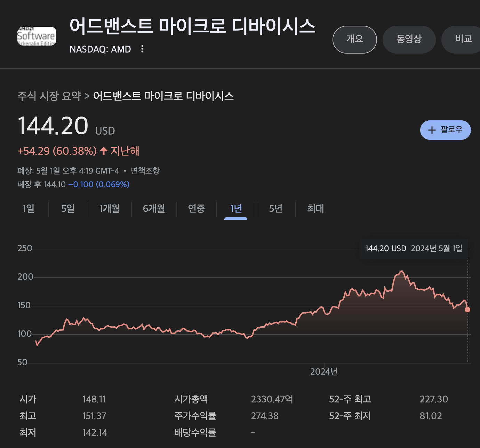Screen dimensions: 480x448
Task: Click the AMD Software logo thumbnail
Action: [37, 36]
